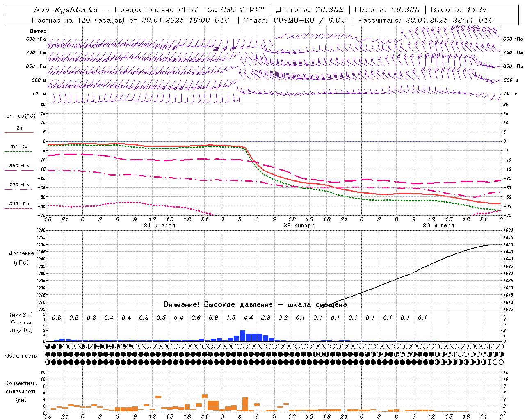Image resolution: width=525 pixels, height=420 pixels.
Task: Click the '23 января' date label
Action: click(x=438, y=226)
